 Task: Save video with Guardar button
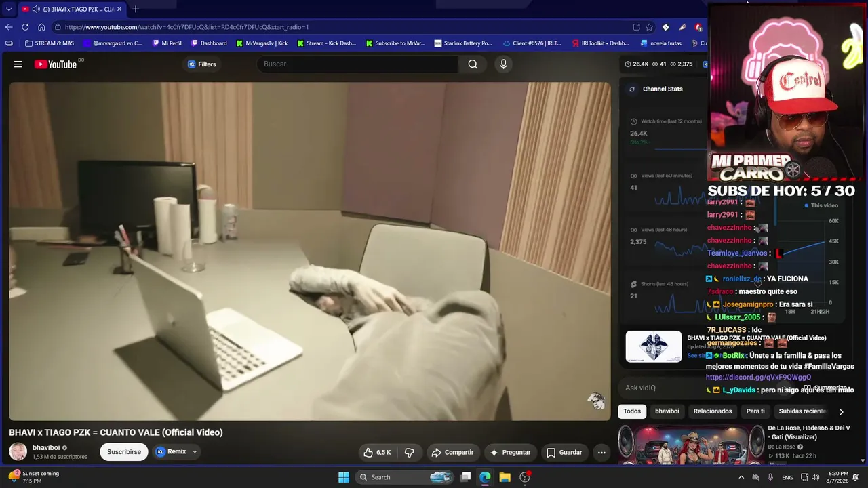pos(564,452)
